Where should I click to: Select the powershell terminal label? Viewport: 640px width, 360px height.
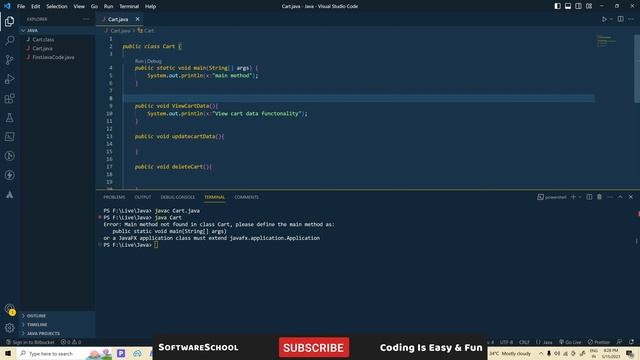click(x=552, y=197)
